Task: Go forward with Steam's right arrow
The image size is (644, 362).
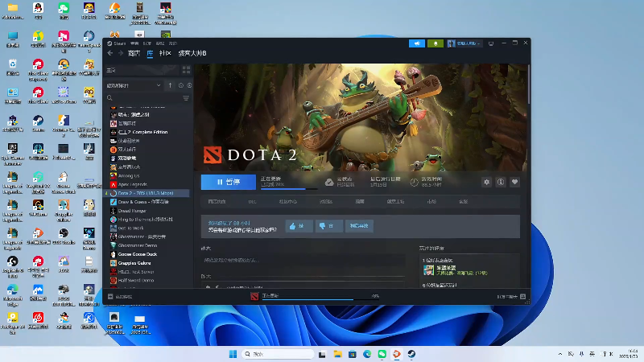Action: pos(120,53)
